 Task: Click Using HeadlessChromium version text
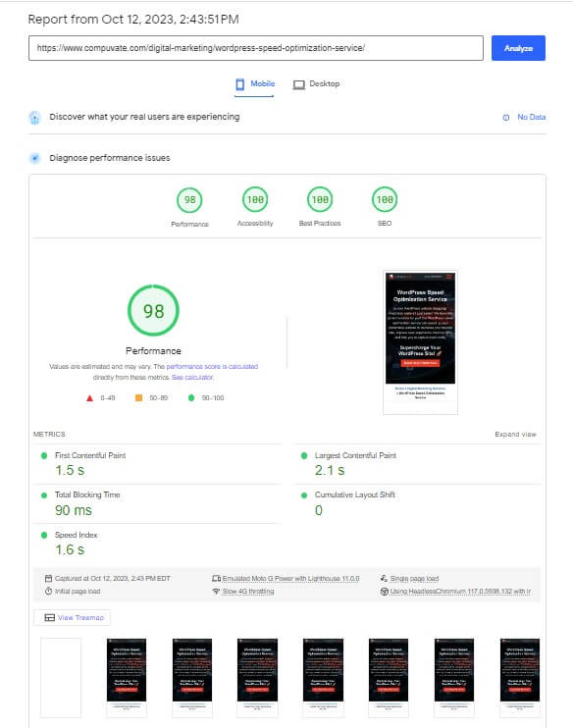pos(460,591)
